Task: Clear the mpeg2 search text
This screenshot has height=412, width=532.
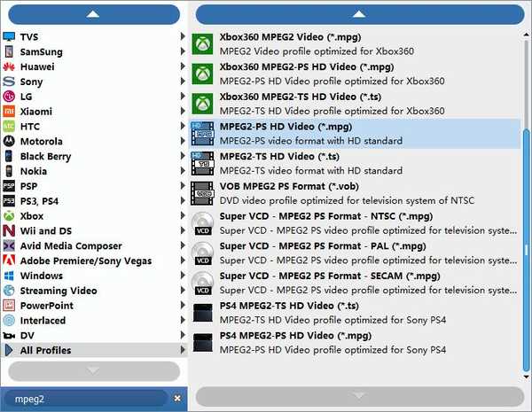Action: [x=177, y=399]
